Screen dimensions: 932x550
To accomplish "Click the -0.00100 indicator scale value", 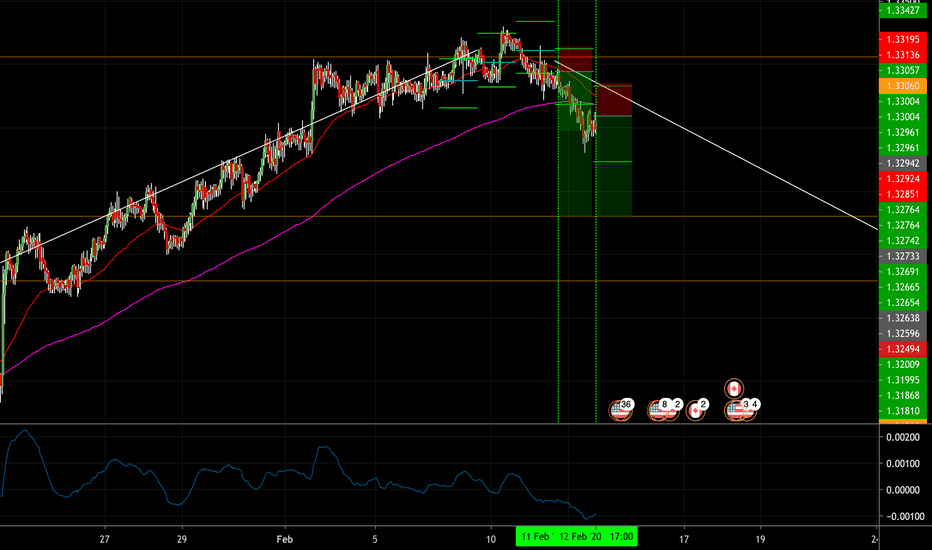I will point(903,516).
